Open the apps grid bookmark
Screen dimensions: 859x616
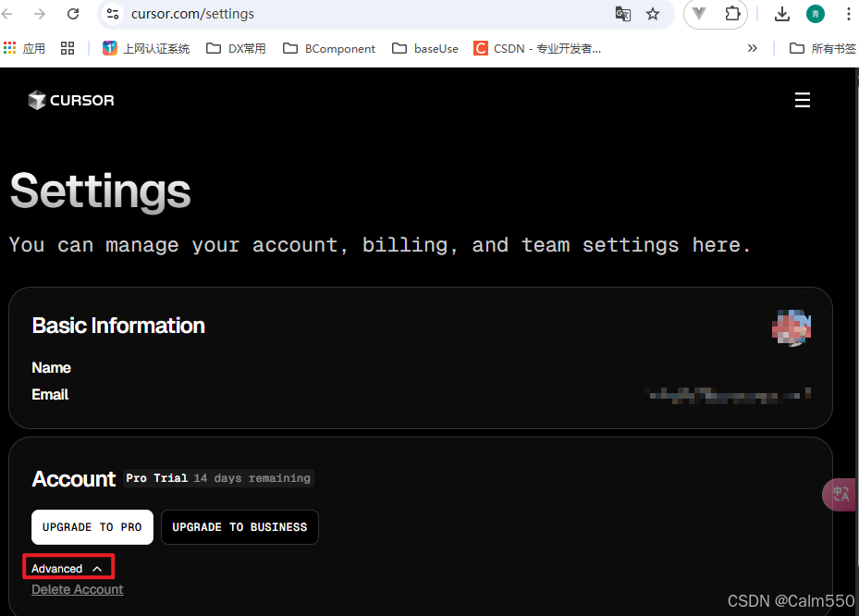coord(24,48)
